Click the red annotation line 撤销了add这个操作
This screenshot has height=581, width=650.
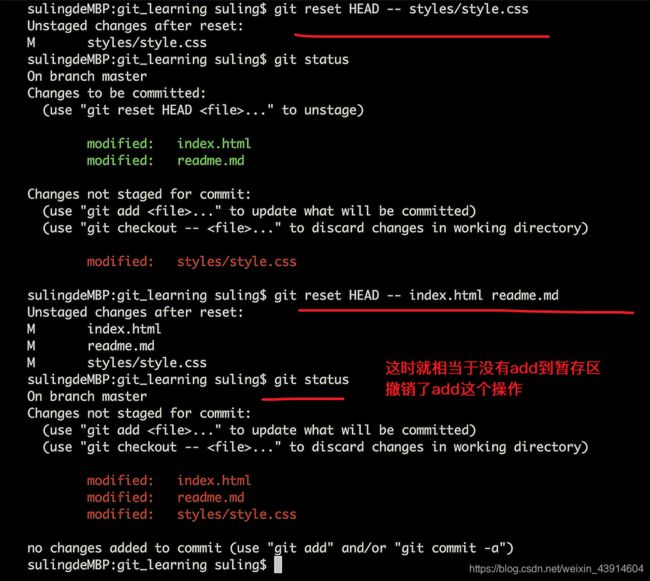click(x=454, y=389)
